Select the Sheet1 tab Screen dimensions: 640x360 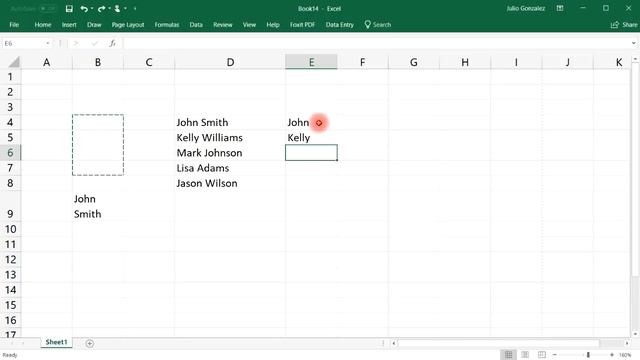pyautogui.click(x=56, y=342)
